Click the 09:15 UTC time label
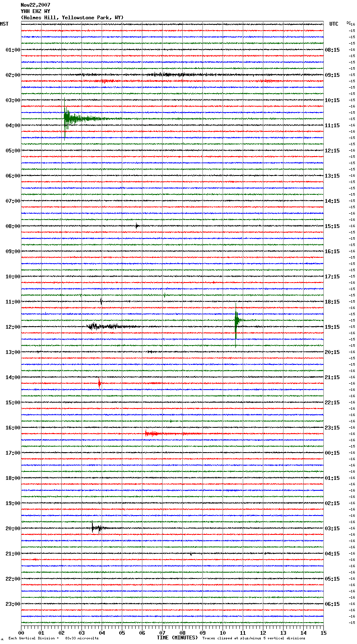357x644 pixels. tap(332, 75)
